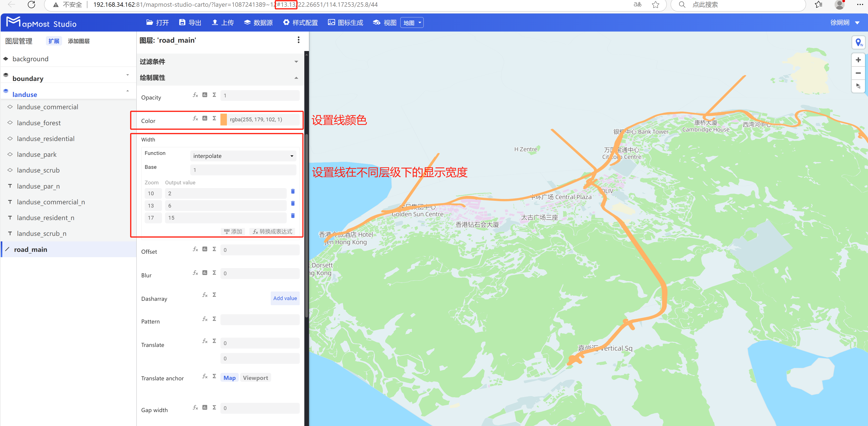Click map zoom in plus button

point(858,60)
